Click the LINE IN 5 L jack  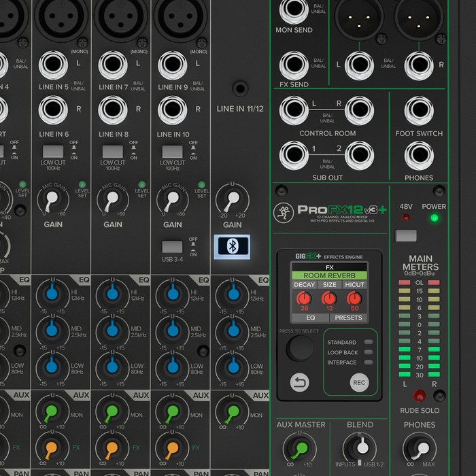pos(53,65)
